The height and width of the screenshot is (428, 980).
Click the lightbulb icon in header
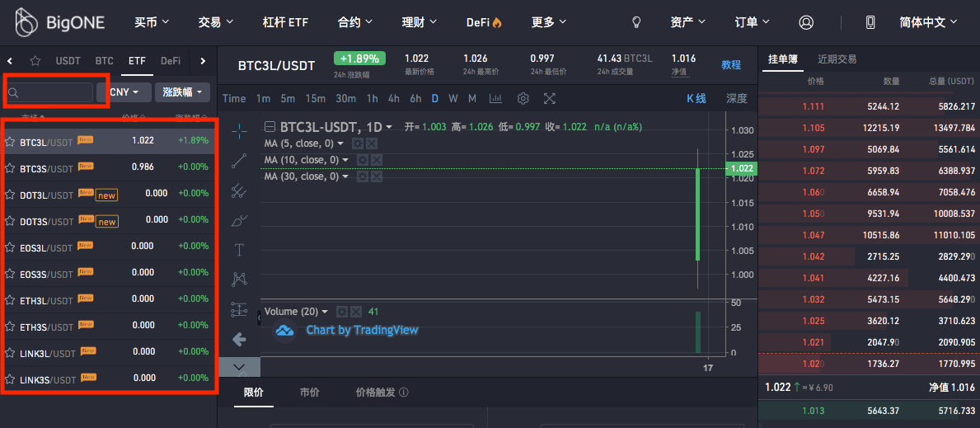pos(636,23)
